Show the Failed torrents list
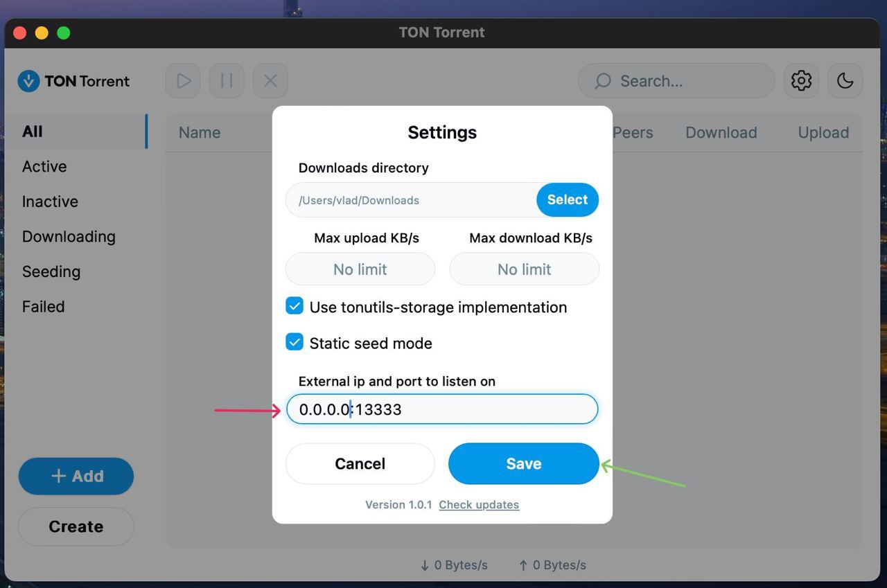Viewport: 887px width, 588px height. tap(43, 307)
